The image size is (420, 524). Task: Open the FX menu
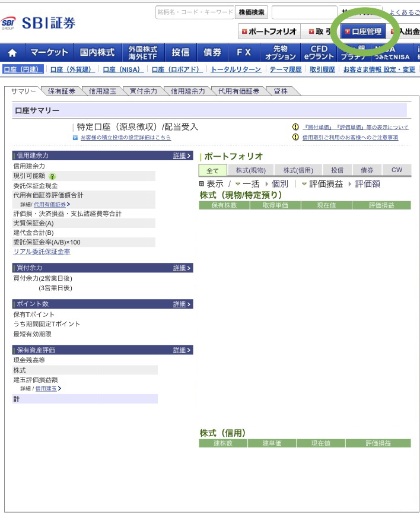244,52
